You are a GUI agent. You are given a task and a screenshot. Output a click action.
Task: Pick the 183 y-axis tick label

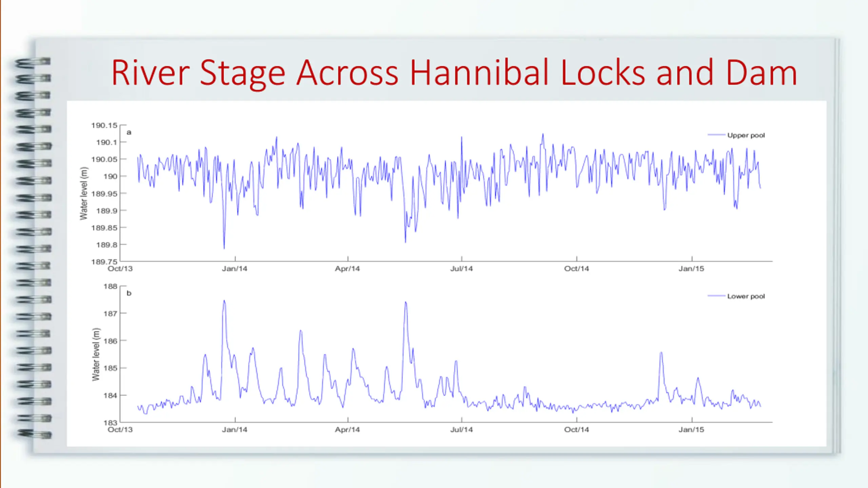pos(110,423)
